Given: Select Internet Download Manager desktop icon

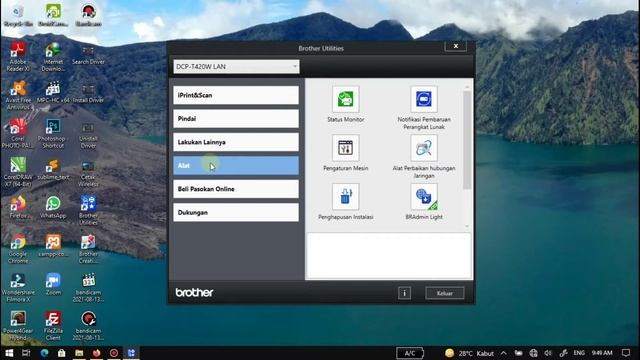Looking at the screenshot, I should 53,56.
